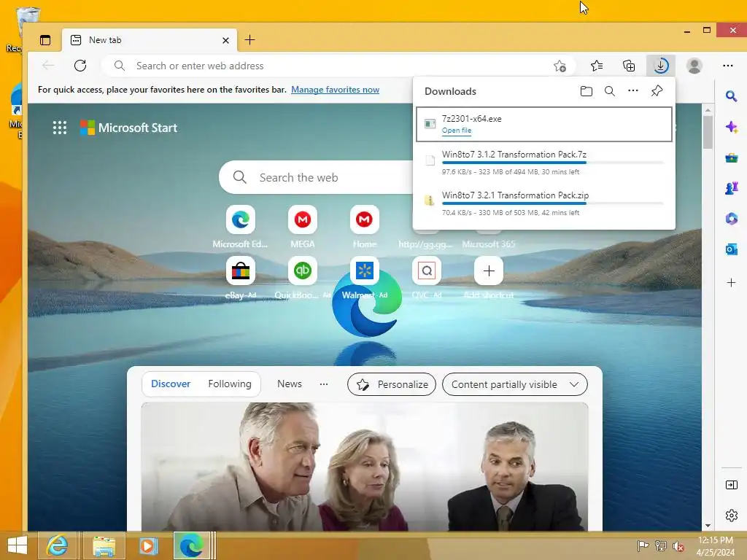Click Action Center flag tray icon
Viewport: 747px width, 560px height.
click(643, 545)
